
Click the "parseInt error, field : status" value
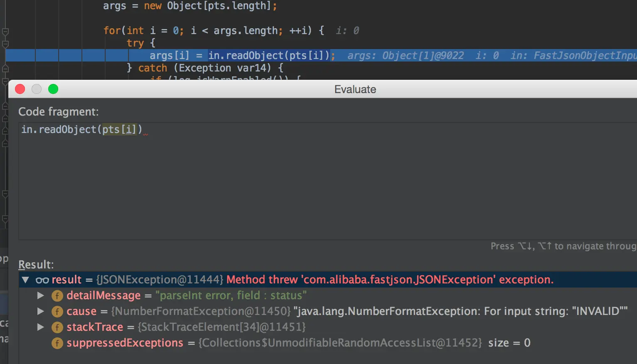coord(231,295)
